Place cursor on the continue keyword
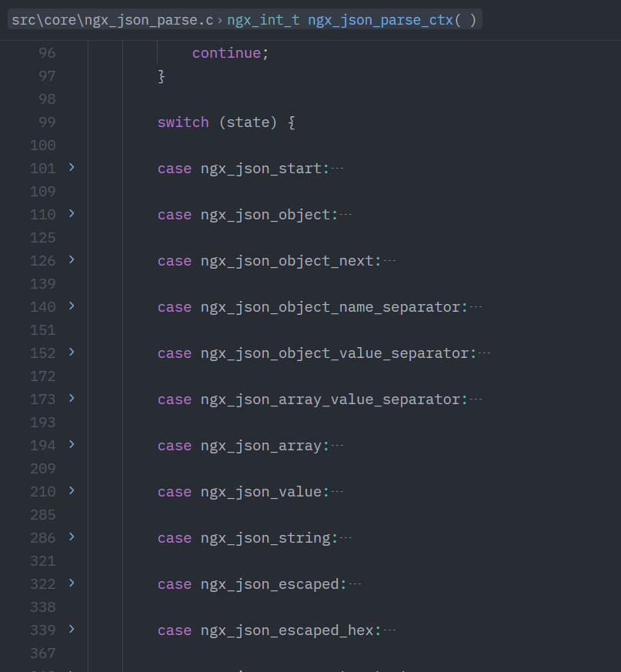 (x=227, y=53)
